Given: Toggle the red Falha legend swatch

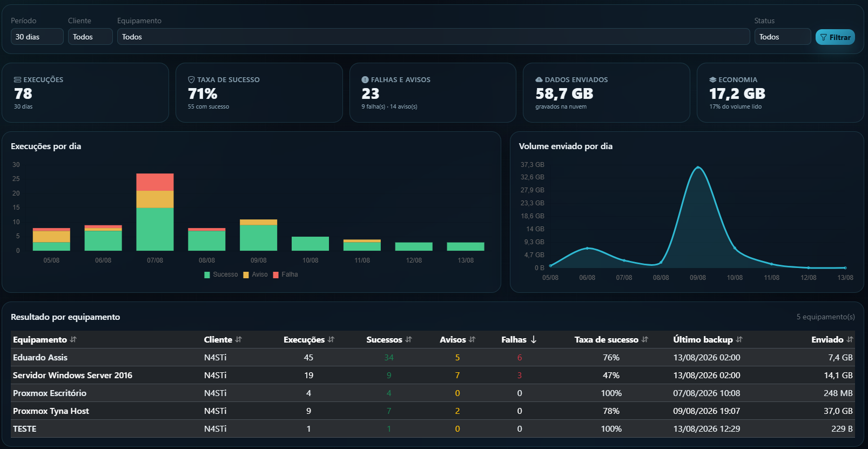Looking at the screenshot, I should 275,275.
